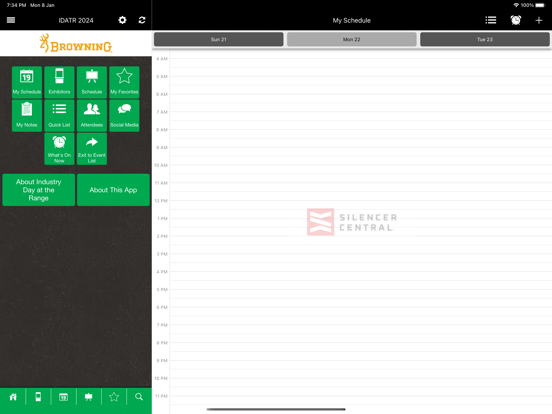The height and width of the screenshot is (414, 552).
Task: Open the My Favorites star tile
Action: tap(124, 82)
